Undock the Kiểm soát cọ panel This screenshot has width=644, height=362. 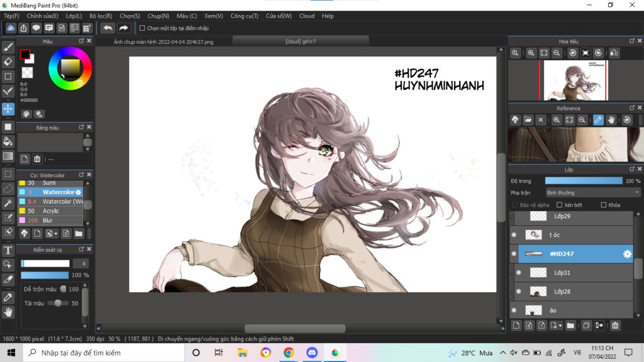coord(81,249)
